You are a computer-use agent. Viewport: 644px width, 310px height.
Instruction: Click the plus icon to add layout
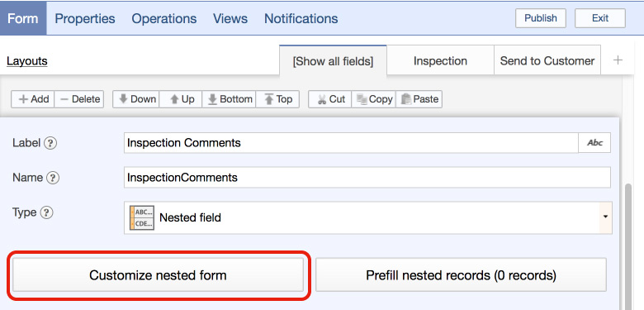click(618, 60)
